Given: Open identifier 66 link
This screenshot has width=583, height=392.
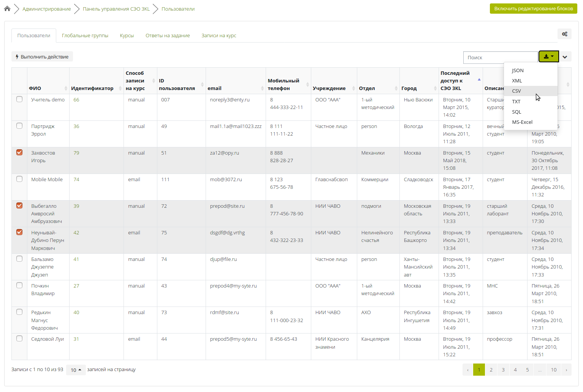Looking at the screenshot, I should tap(76, 100).
